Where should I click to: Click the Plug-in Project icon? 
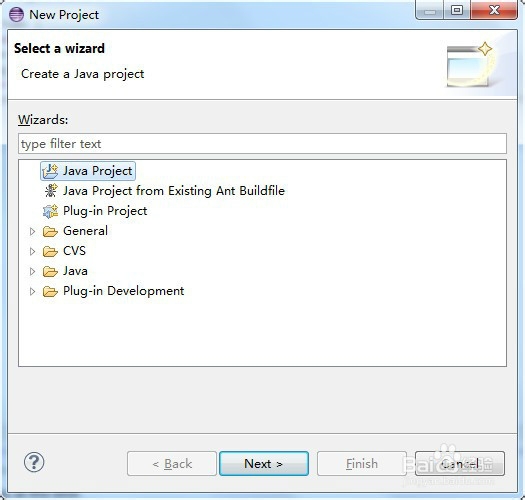coord(51,211)
